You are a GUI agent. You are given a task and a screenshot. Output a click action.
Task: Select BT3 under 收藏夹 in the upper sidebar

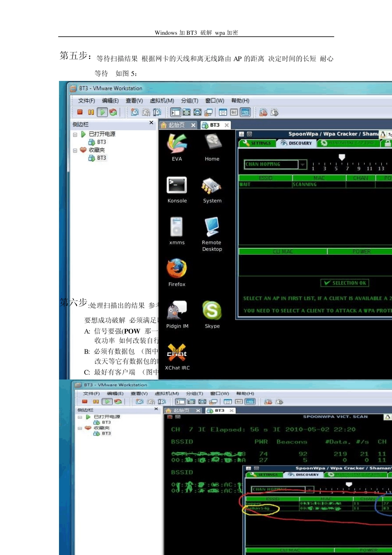point(97,158)
